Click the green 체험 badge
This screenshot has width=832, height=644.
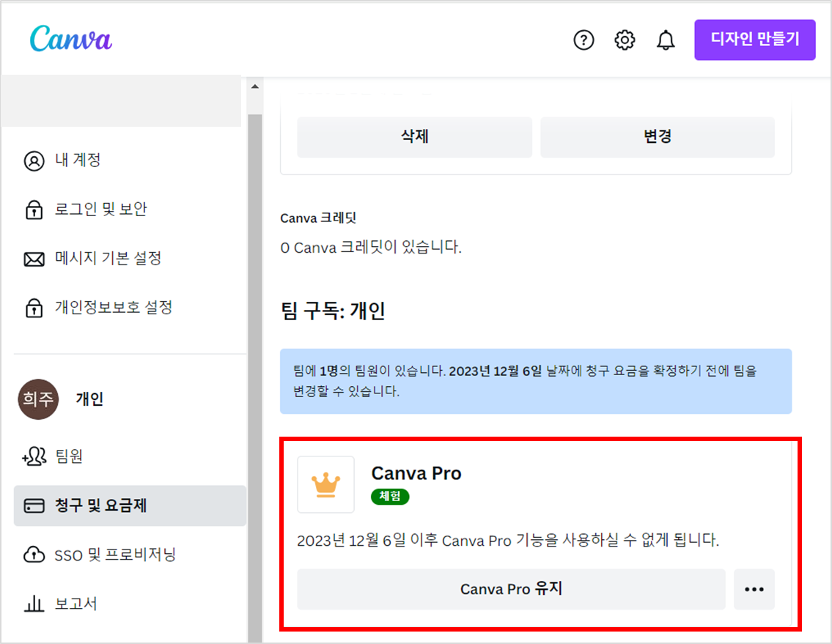(x=390, y=497)
